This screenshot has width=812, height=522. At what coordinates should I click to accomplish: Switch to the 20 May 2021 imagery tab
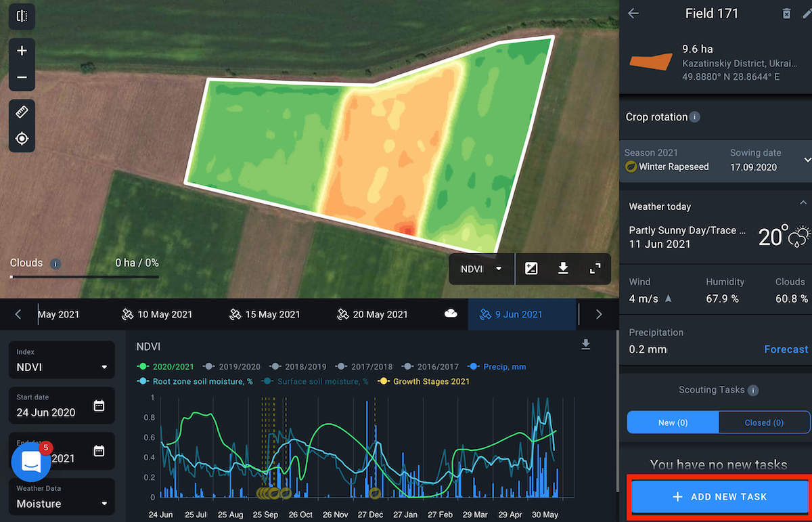pos(373,314)
